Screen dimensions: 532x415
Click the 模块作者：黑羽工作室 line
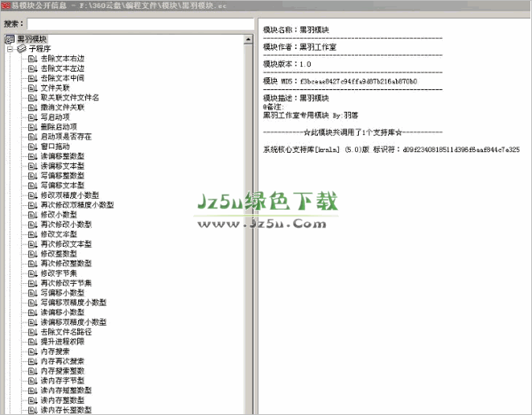point(299,47)
